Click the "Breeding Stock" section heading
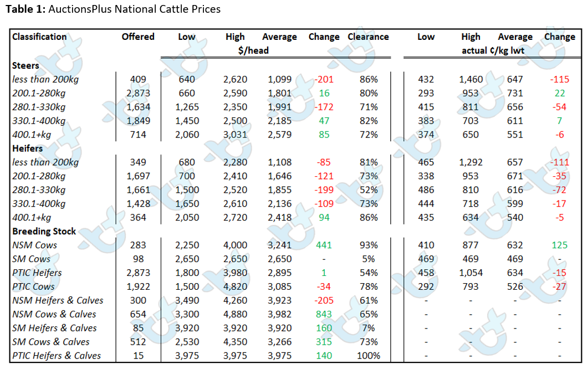The width and height of the screenshot is (588, 369). 44,232
